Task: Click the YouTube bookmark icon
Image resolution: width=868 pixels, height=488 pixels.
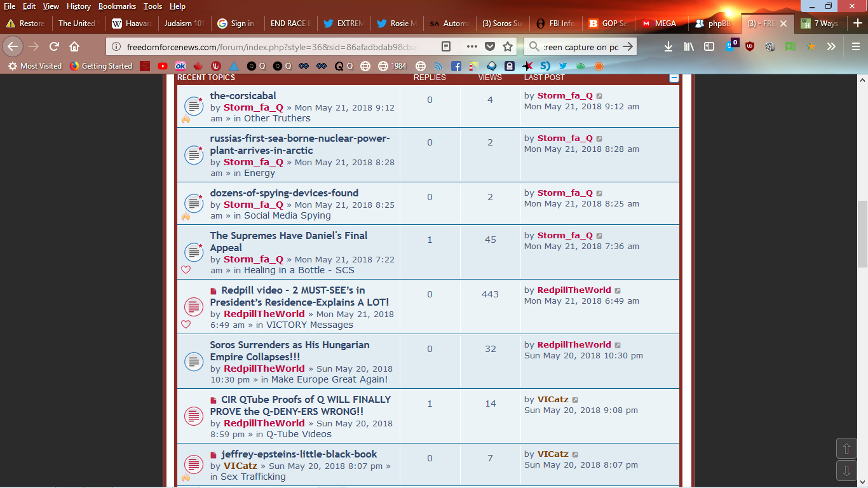Action: (x=163, y=66)
